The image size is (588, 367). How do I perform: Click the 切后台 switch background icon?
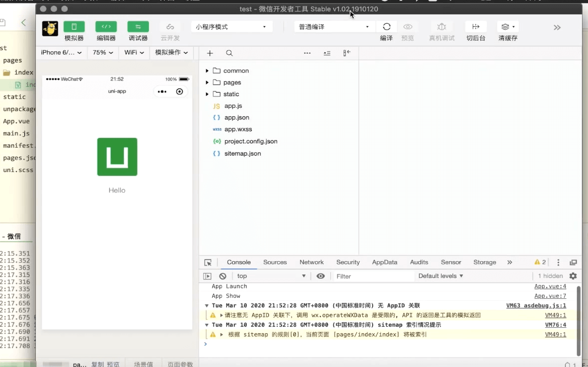[476, 26]
